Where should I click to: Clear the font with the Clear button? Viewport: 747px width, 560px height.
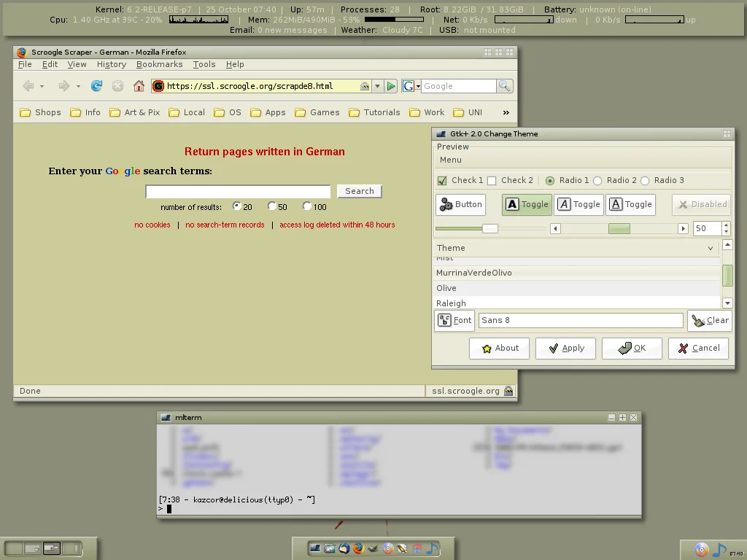pyautogui.click(x=709, y=321)
